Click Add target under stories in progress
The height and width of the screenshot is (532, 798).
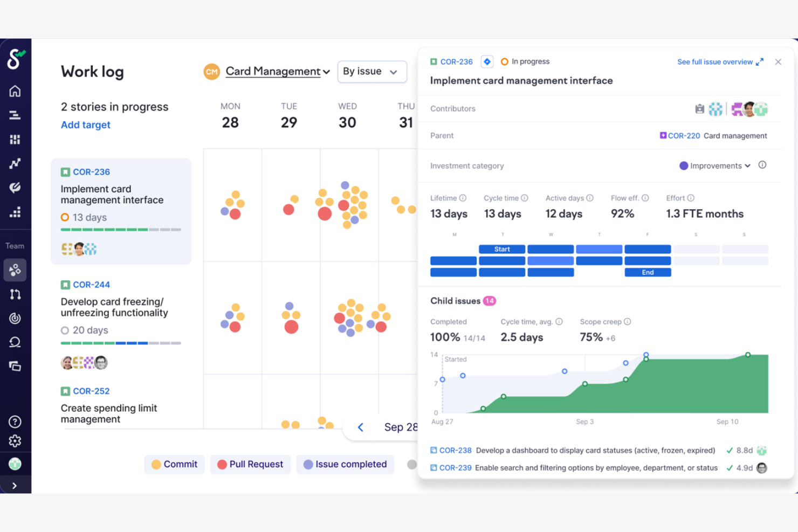85,125
